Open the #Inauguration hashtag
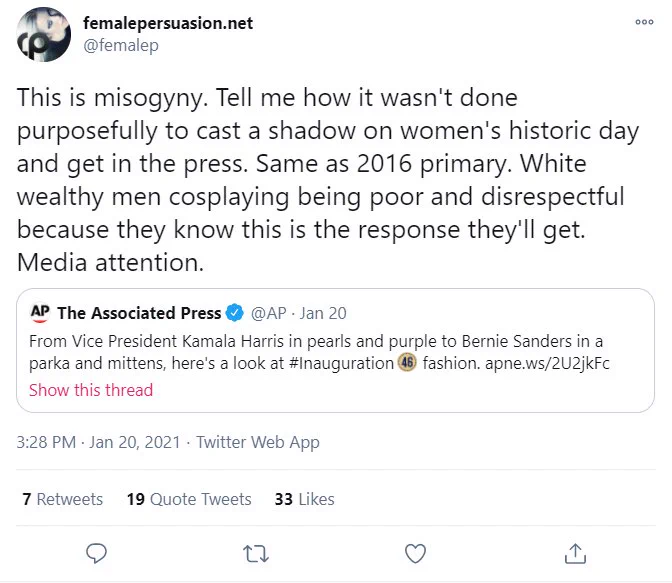Image resolution: width=672 pixels, height=583 pixels. coord(341,363)
